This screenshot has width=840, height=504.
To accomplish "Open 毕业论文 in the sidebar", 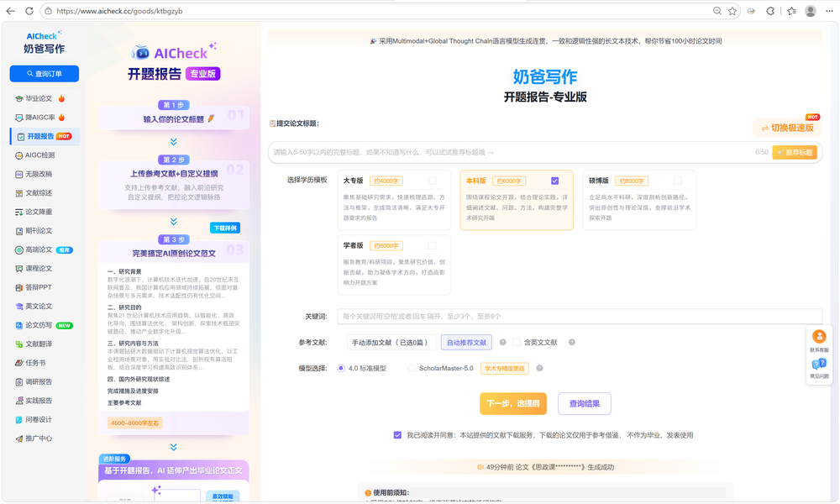I will point(39,98).
